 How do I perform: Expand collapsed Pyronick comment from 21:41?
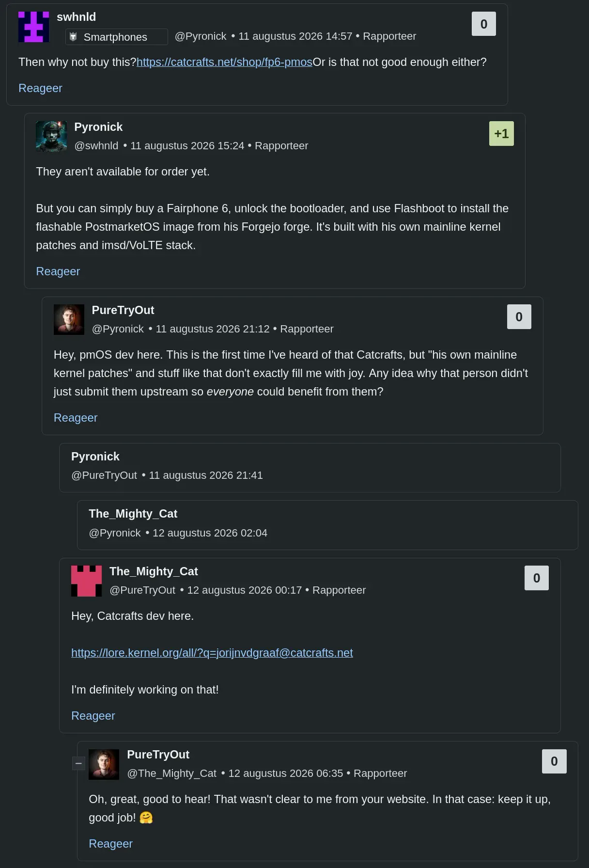[310, 468]
